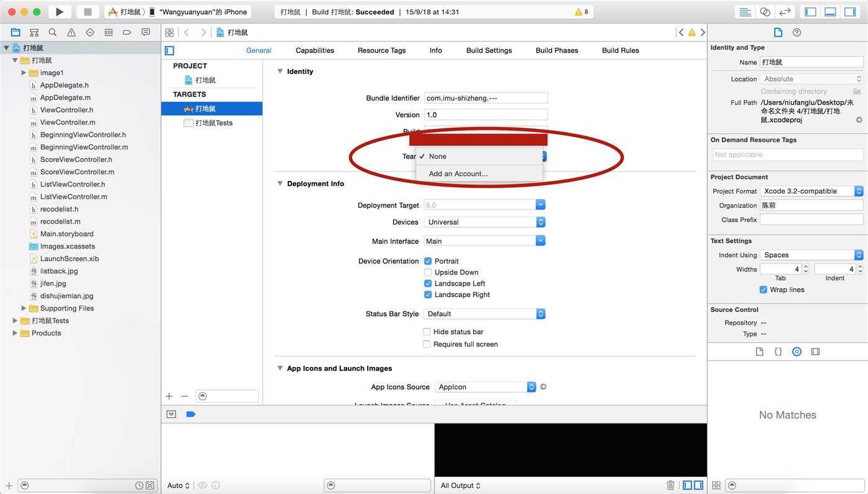Viewport: 868px width, 494px height.
Task: Toggle project and targets list sidebar
Action: point(169,50)
